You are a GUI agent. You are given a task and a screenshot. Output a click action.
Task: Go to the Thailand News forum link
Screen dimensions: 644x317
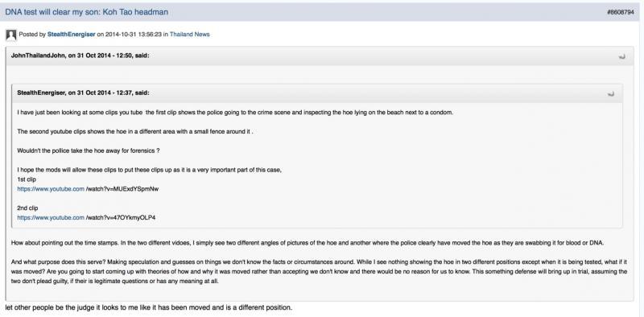click(189, 35)
